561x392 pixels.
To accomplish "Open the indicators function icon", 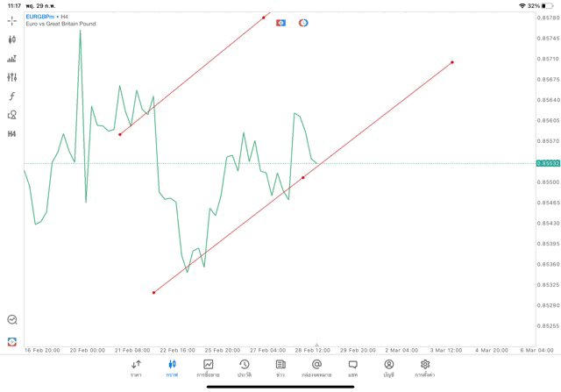I will [12, 96].
